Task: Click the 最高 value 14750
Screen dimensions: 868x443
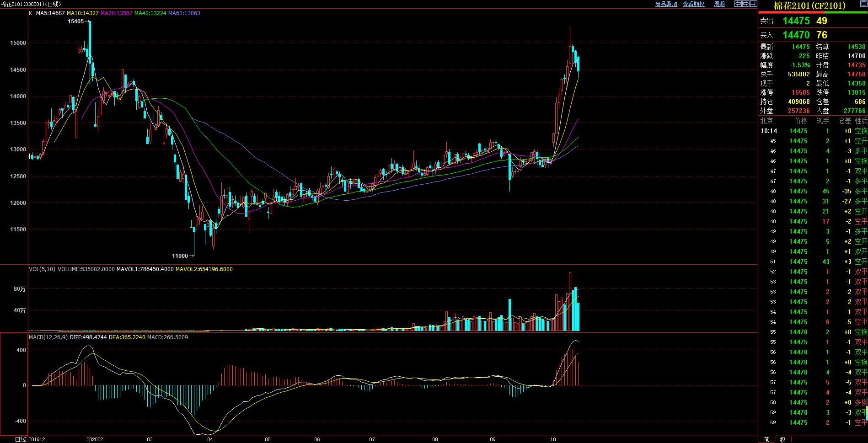Action: [857, 74]
